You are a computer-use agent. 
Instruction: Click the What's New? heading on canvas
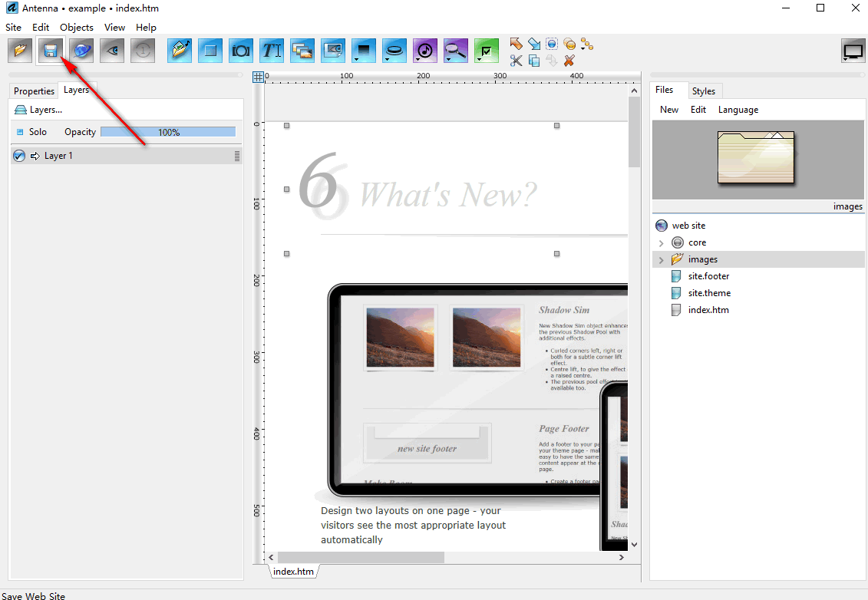pos(448,194)
